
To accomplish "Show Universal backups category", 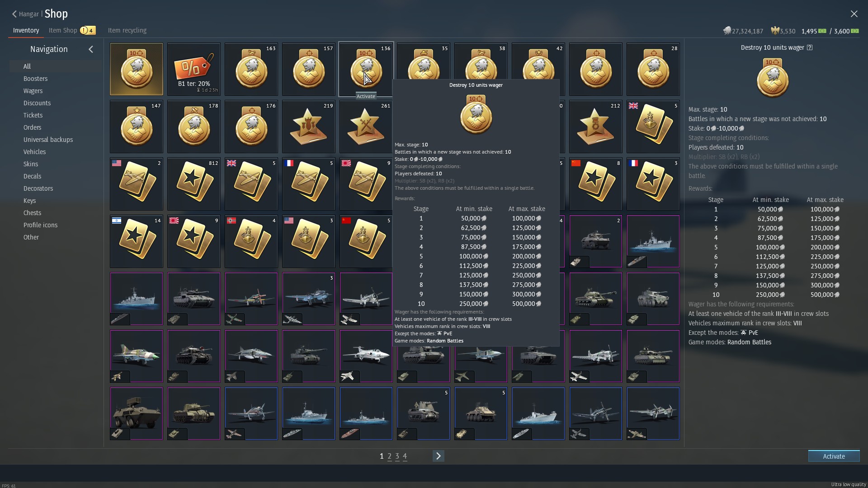I will point(48,140).
